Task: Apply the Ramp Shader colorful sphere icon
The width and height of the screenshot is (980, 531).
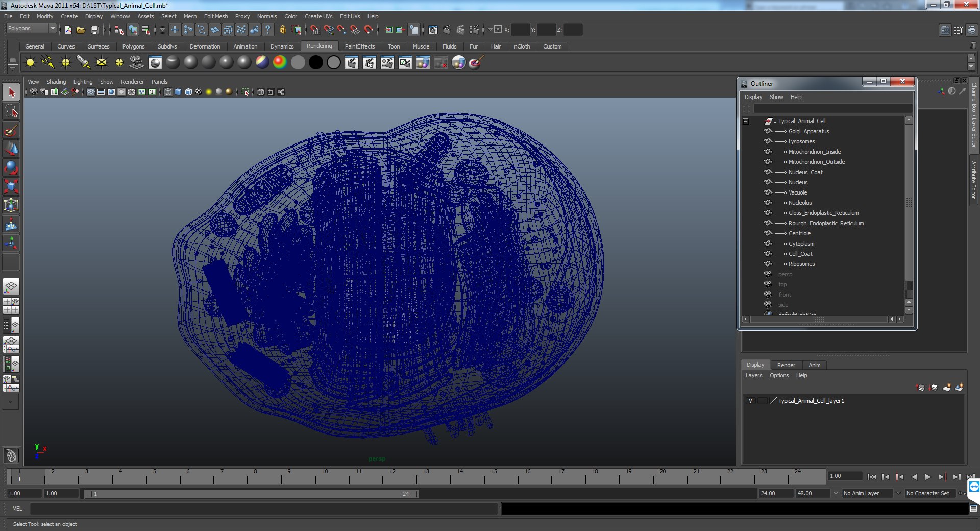Action: tap(280, 62)
